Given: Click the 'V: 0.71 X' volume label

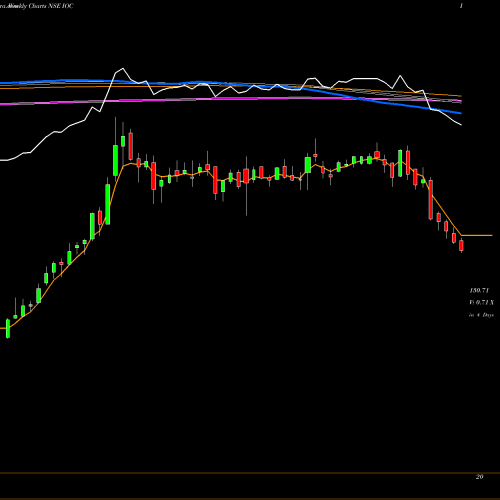Looking at the screenshot, I should point(481,302).
